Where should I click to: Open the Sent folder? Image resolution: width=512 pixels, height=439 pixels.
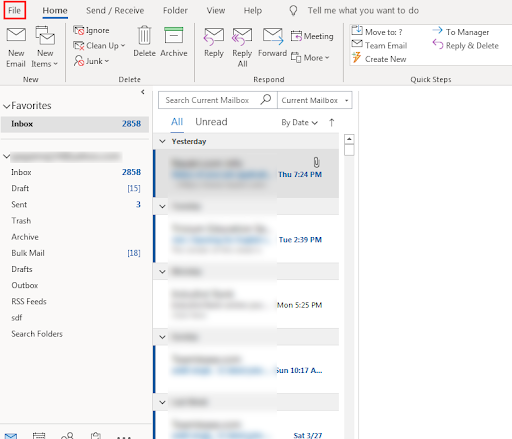(75, 205)
